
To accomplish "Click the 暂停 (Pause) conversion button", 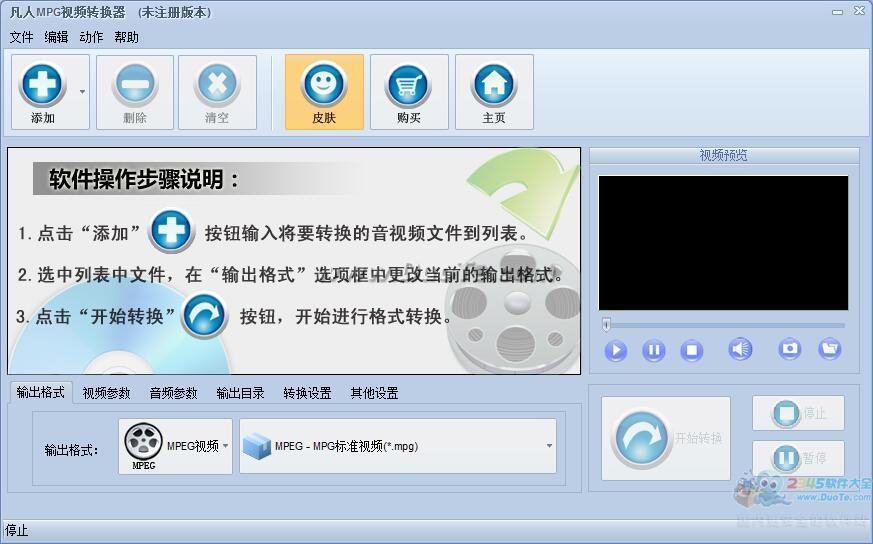I will click(798, 458).
